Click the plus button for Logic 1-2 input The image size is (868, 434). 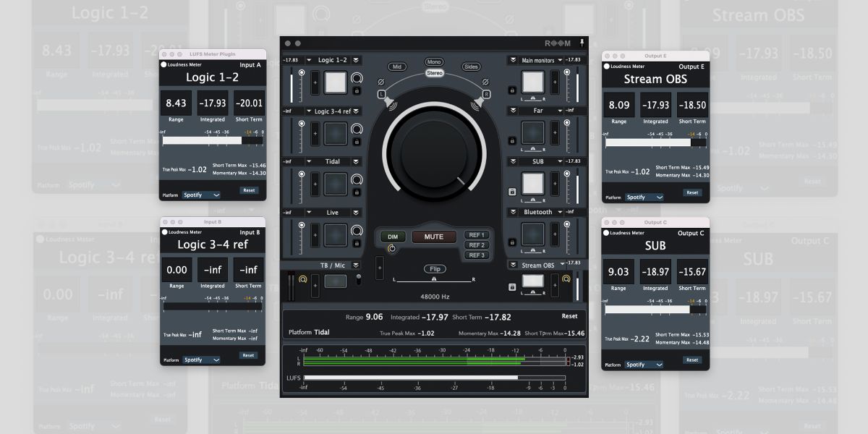(x=315, y=82)
